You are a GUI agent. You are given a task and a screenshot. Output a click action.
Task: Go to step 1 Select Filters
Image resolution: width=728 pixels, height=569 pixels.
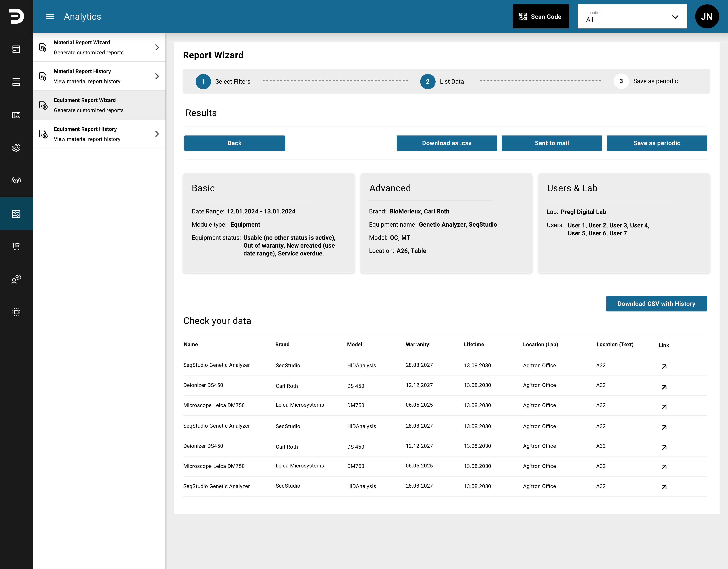pyautogui.click(x=223, y=81)
